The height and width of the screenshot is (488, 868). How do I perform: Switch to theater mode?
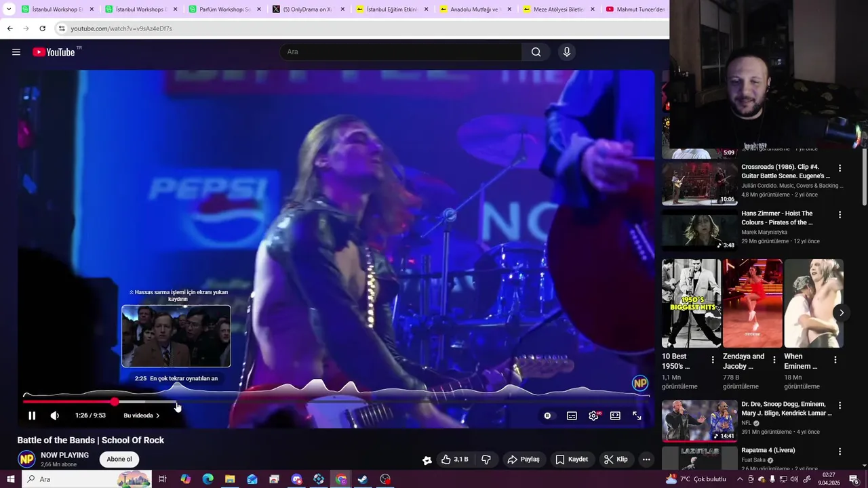(615, 415)
